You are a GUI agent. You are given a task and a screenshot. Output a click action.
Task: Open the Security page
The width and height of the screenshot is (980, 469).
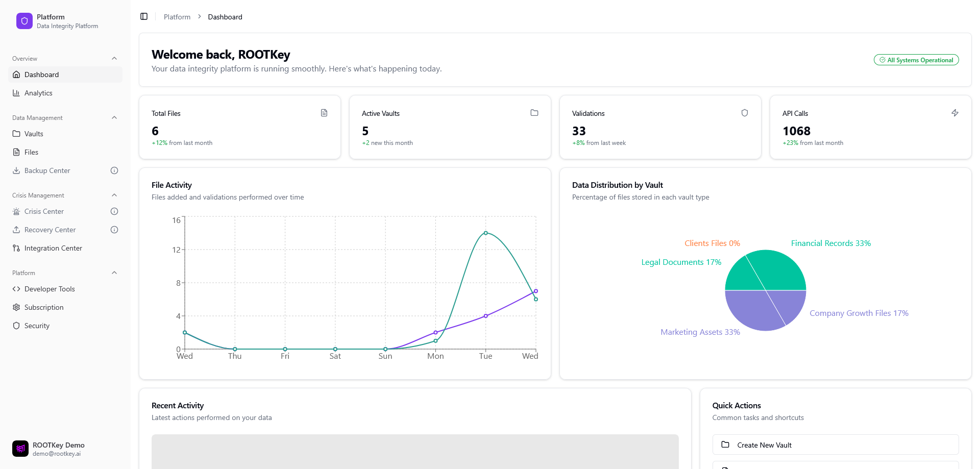coord(65,326)
